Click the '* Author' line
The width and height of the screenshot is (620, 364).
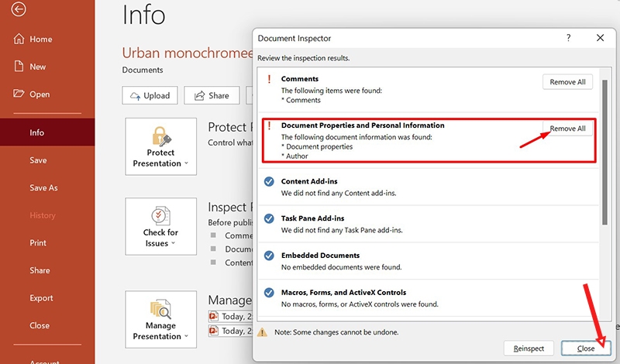pos(294,156)
